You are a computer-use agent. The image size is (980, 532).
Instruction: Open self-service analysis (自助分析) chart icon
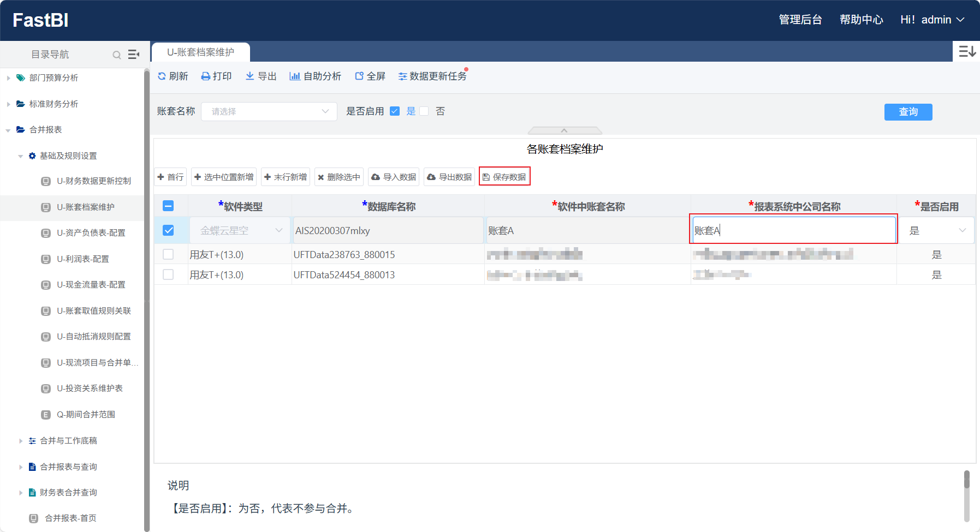coord(295,76)
